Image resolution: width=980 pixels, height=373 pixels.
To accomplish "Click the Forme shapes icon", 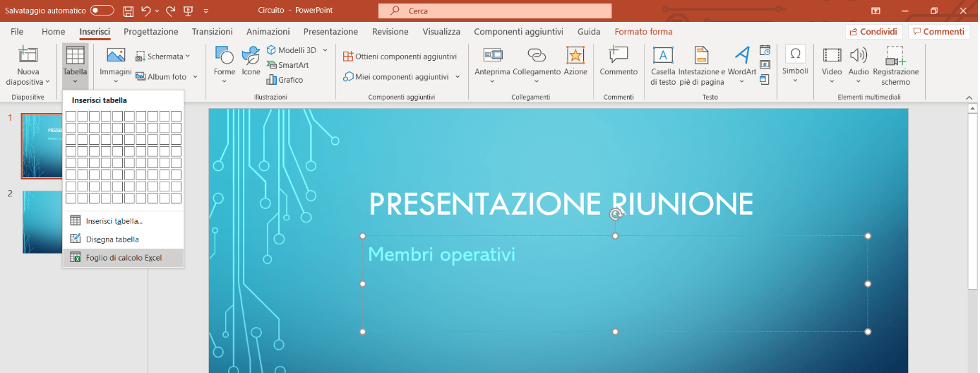I will (224, 56).
